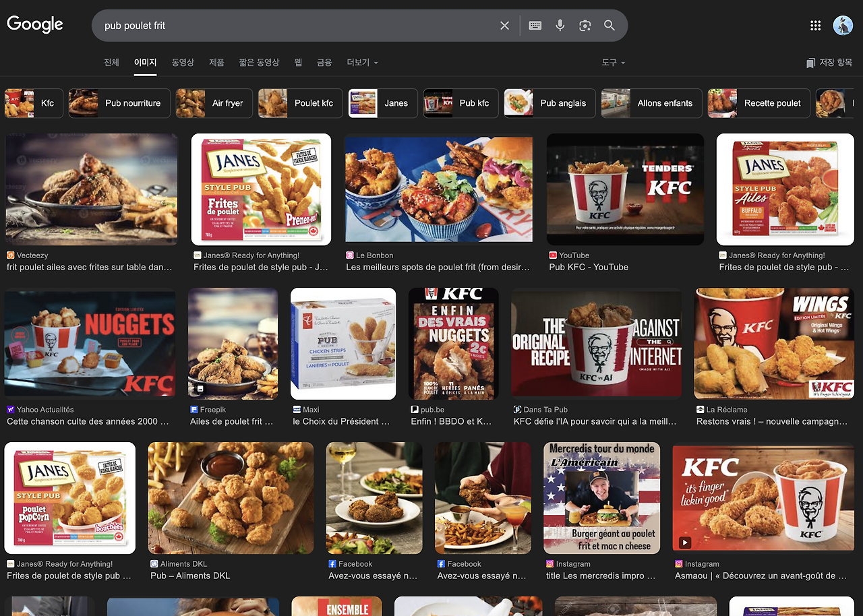863x616 pixels.
Task: Choose the Recette poulet suggestion chip
Action: pyautogui.click(x=759, y=103)
